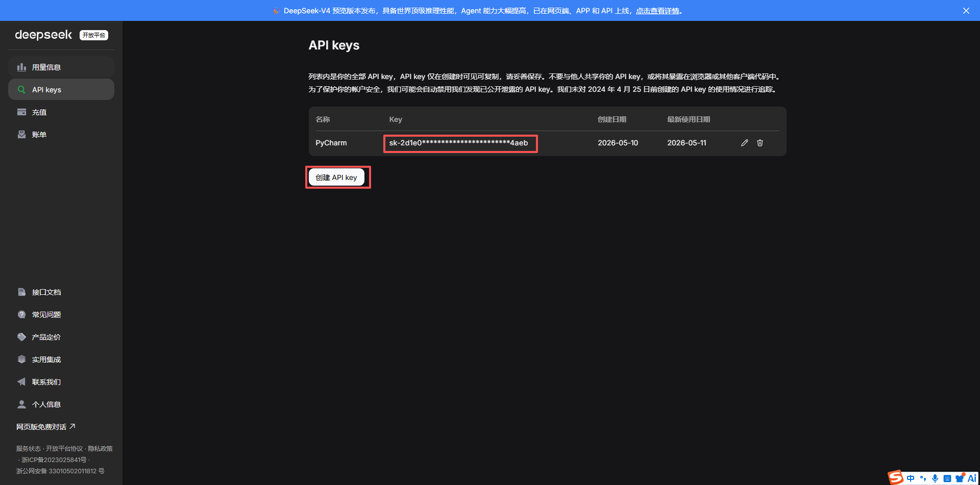The image size is (980, 485).
Task: Delete the PyCharm API key using trash icon
Action: tap(760, 143)
